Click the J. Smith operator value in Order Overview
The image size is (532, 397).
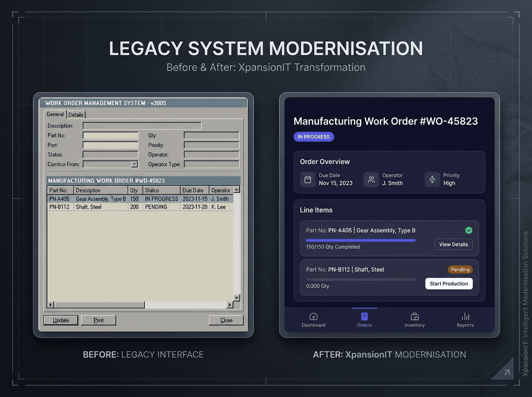click(392, 183)
